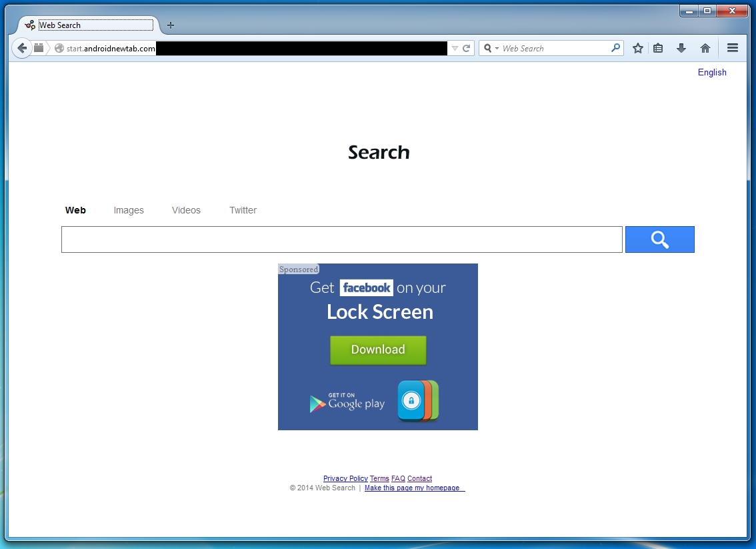756x549 pixels.
Task: Change language via English link
Action: 711,72
